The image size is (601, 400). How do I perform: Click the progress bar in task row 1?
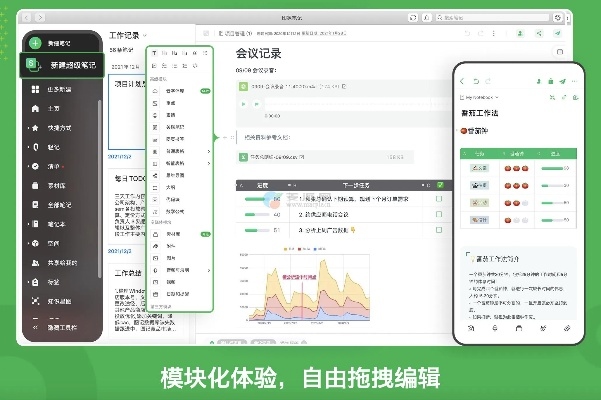(257, 199)
